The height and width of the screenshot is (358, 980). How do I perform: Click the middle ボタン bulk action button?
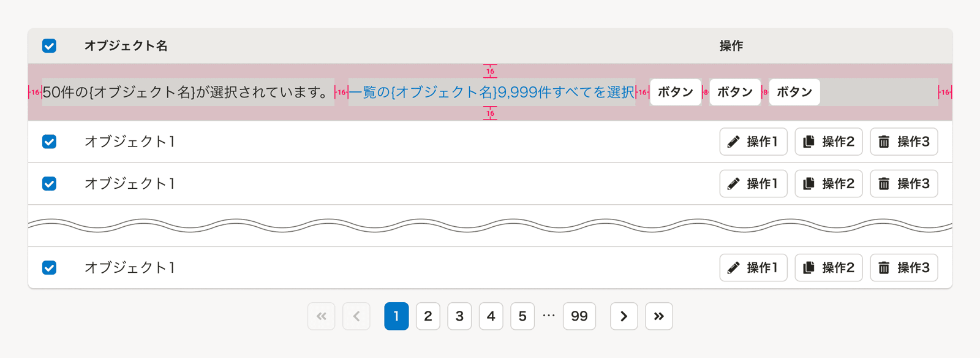click(734, 93)
